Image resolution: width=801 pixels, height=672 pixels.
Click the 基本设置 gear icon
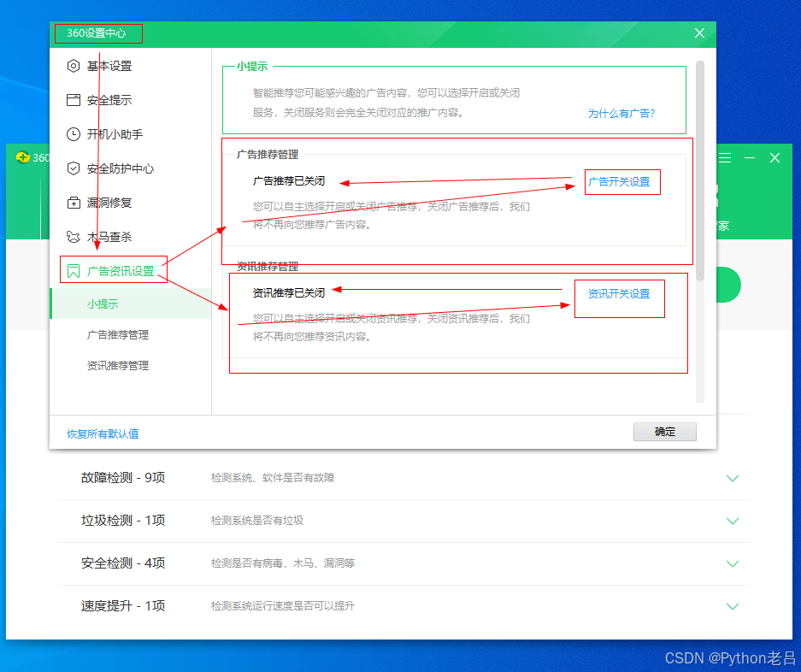74,66
